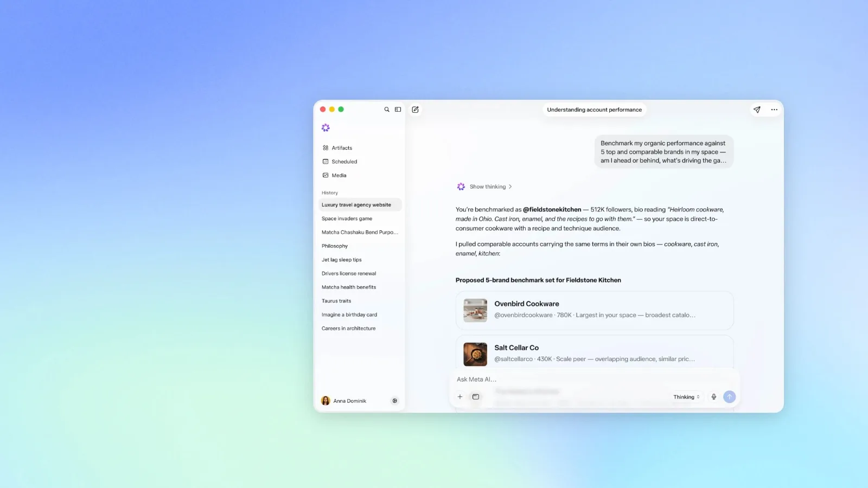This screenshot has height=488, width=868.
Task: Click the History section label
Action: pyautogui.click(x=330, y=193)
